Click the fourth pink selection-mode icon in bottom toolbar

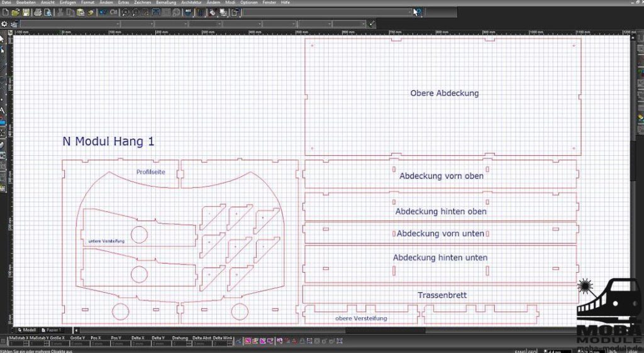click(x=270, y=340)
